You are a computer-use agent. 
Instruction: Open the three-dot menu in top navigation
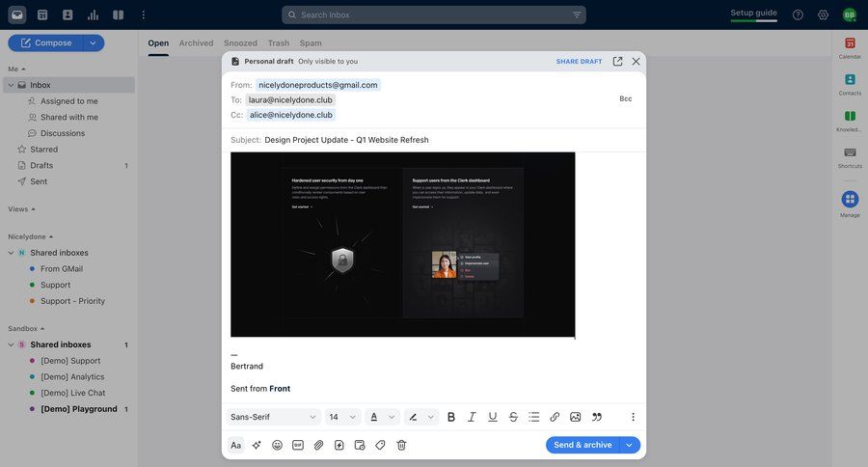click(x=144, y=15)
